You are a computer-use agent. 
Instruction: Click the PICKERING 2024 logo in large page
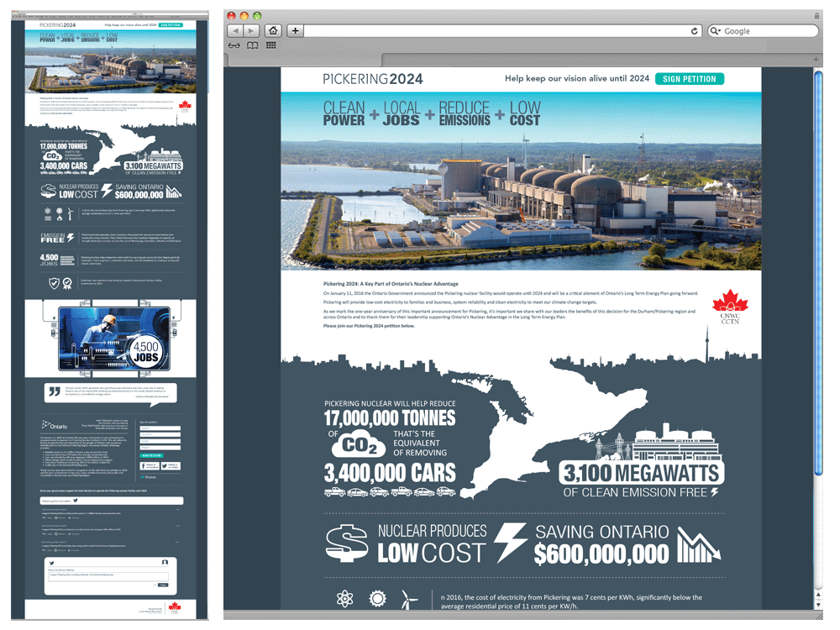(x=373, y=79)
